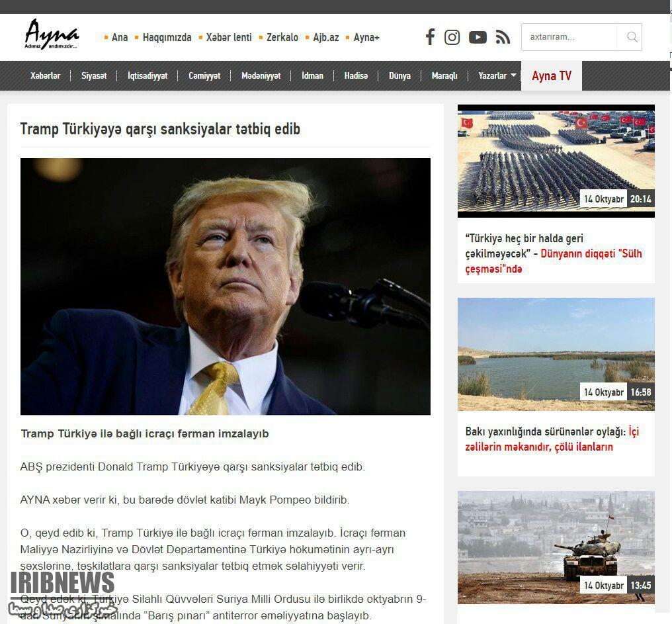Open the Haqqımızda link
This screenshot has width=672, height=624.
pos(167,38)
